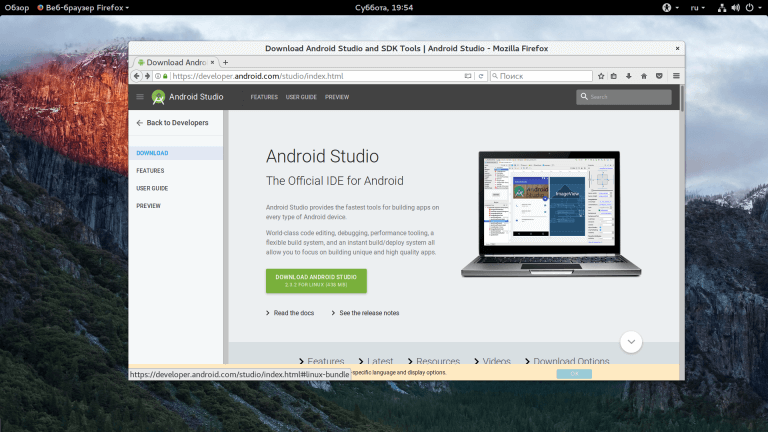
Task: Jump to Videos section link
Action: [492, 360]
